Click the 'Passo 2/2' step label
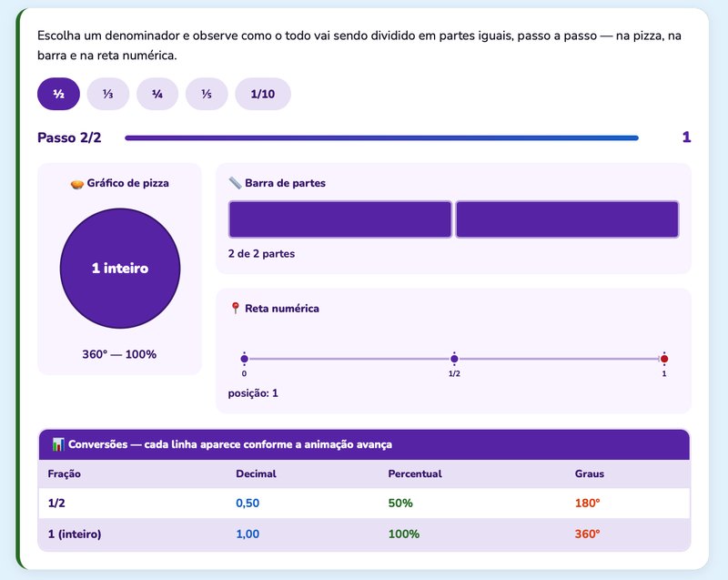 69,137
